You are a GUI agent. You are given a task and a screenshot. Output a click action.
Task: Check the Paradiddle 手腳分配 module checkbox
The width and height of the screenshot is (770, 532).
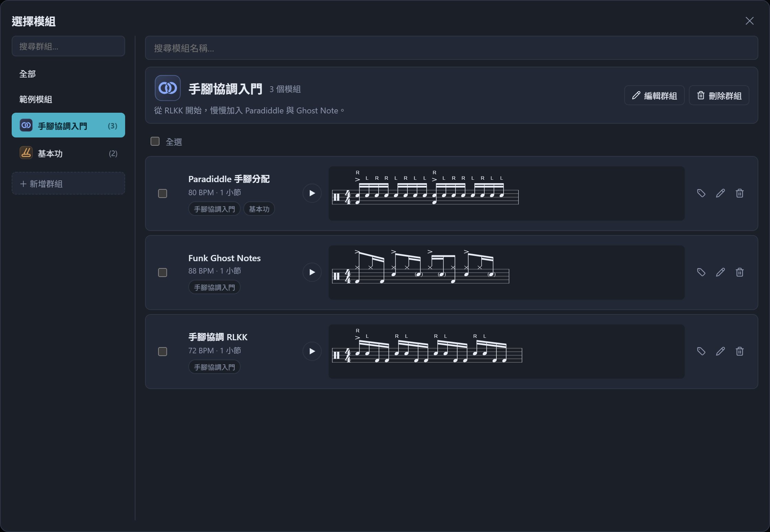click(163, 193)
